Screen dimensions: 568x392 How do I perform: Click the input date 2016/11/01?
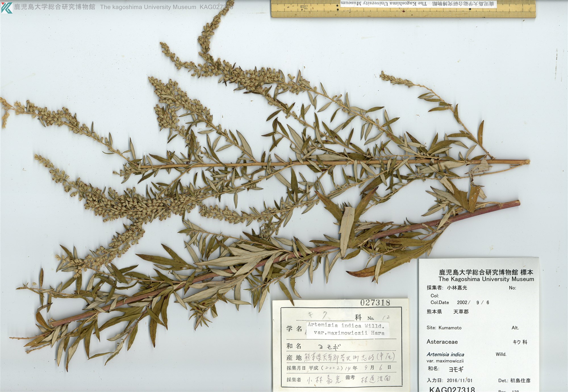click(x=460, y=380)
